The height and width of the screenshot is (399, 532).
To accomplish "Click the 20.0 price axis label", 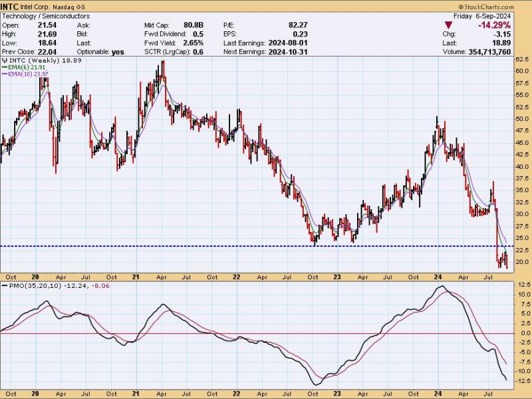I will coord(522,262).
